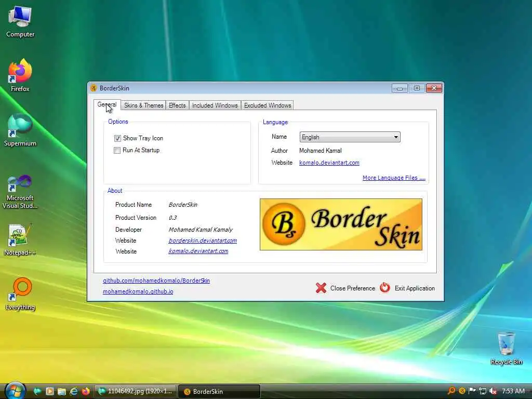Maximize the BorderSkin window

[417, 88]
